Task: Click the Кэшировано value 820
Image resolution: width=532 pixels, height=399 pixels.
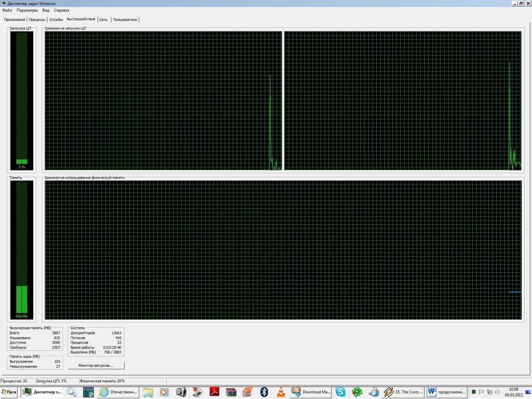Action: [x=57, y=338]
